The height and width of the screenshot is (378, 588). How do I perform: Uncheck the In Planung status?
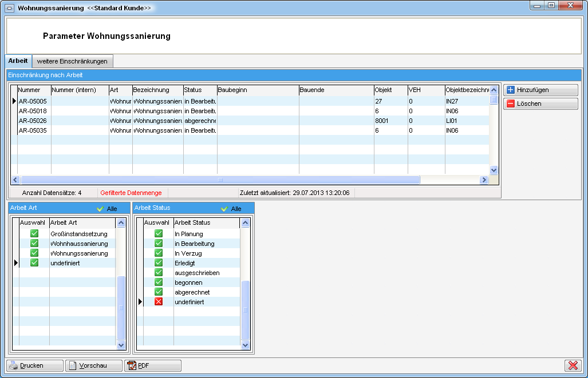pos(159,234)
